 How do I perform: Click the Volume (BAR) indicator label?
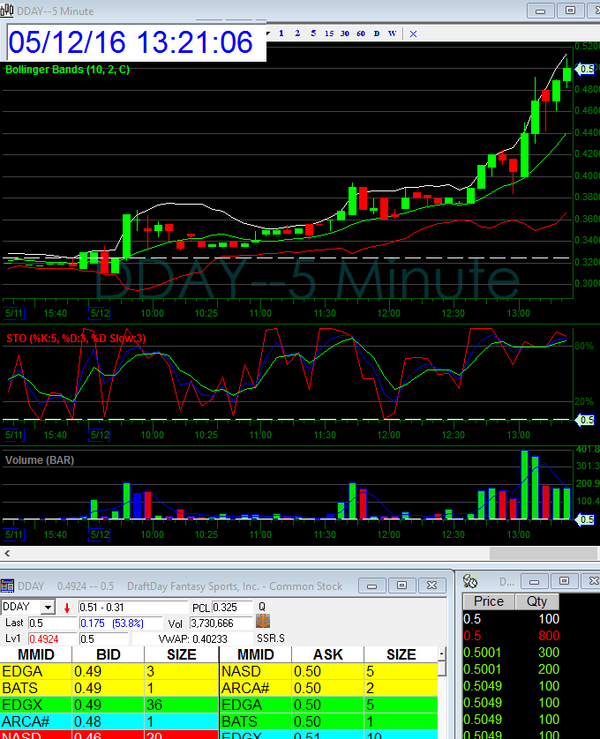[41, 460]
